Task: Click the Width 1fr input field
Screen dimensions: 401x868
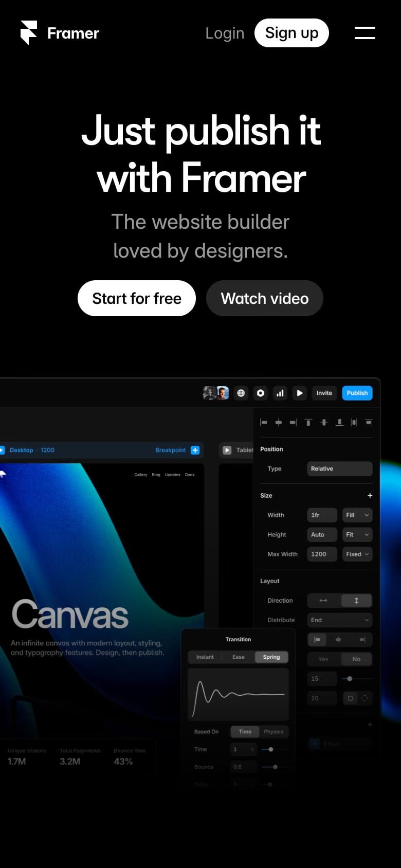Action: (x=322, y=515)
